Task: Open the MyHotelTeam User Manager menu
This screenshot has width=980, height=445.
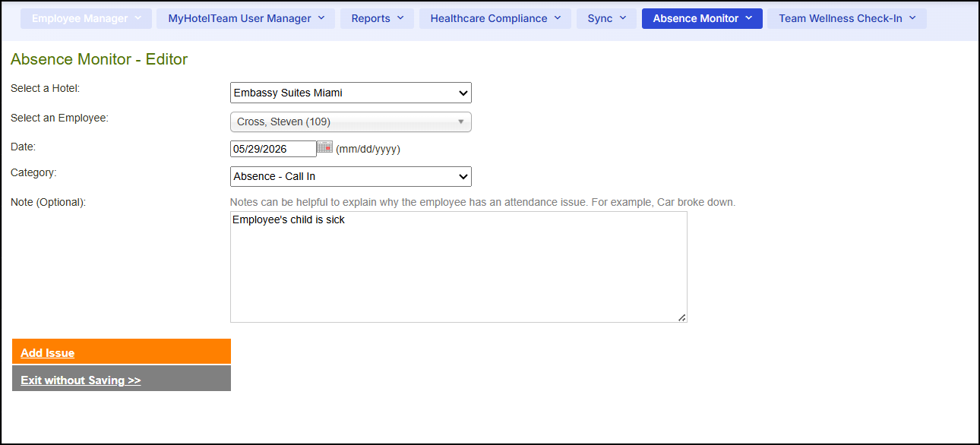Action: coord(245,18)
